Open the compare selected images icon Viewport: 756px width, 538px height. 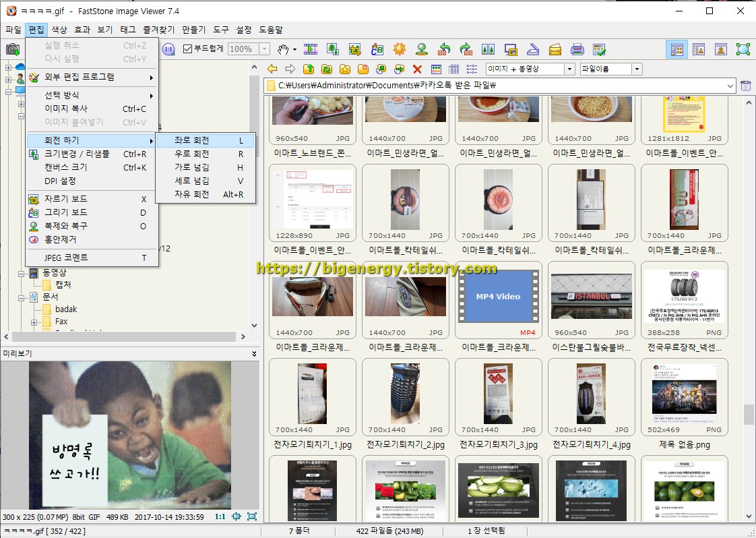pos(488,49)
